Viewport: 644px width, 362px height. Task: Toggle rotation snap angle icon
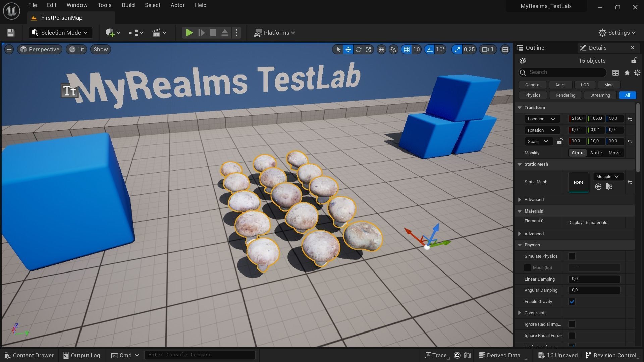pos(430,50)
